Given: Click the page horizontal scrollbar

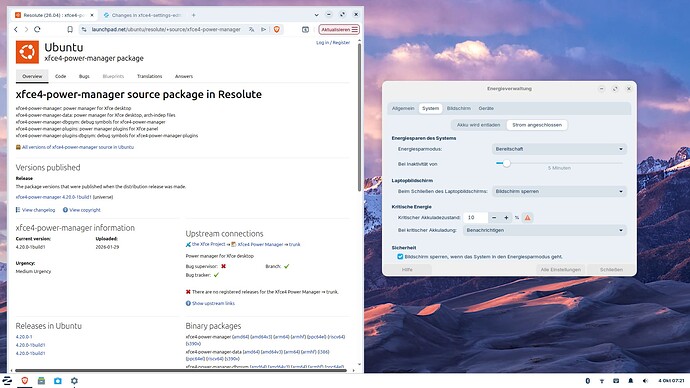Looking at the screenshot, I should (x=180, y=370).
